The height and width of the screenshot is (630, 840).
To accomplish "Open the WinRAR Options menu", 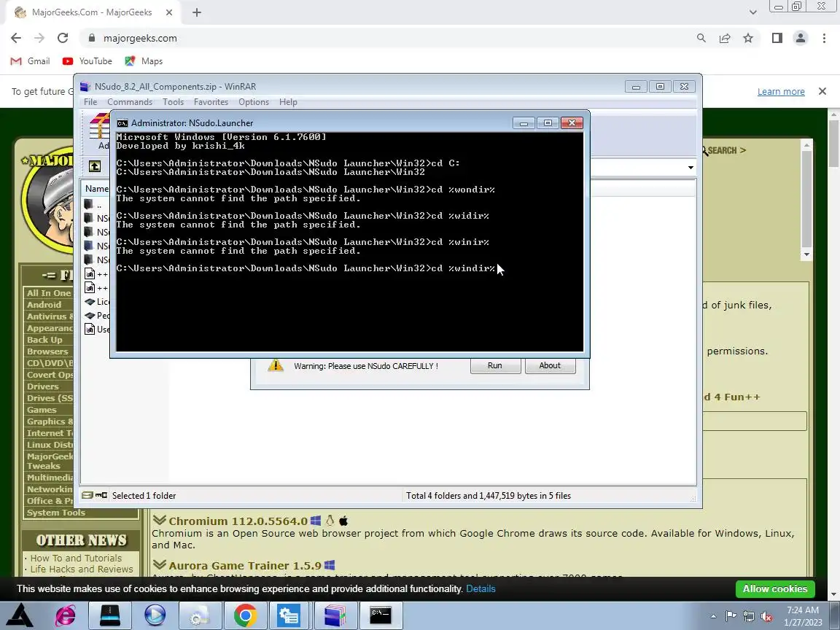I will pyautogui.click(x=254, y=102).
